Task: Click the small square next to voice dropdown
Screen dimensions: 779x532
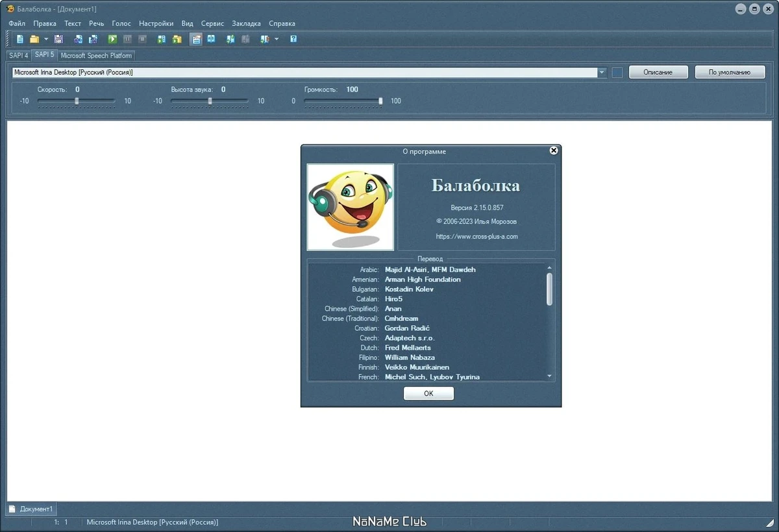Action: [x=617, y=73]
